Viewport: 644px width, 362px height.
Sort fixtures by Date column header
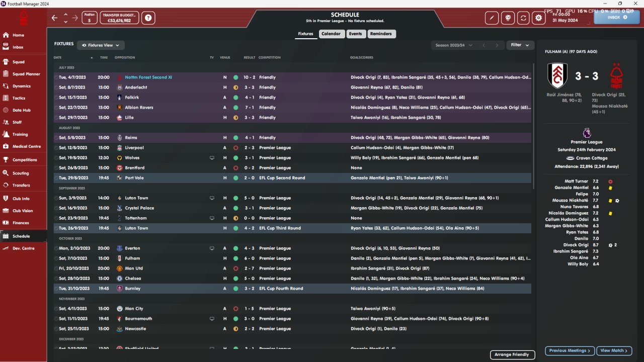[x=57, y=57]
